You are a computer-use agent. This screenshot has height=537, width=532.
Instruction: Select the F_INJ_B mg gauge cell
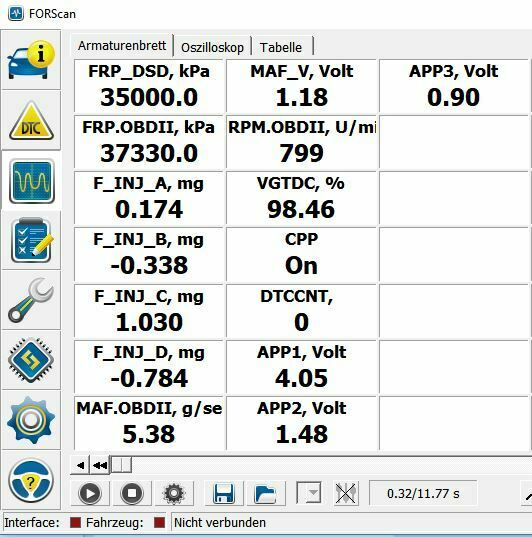click(149, 254)
